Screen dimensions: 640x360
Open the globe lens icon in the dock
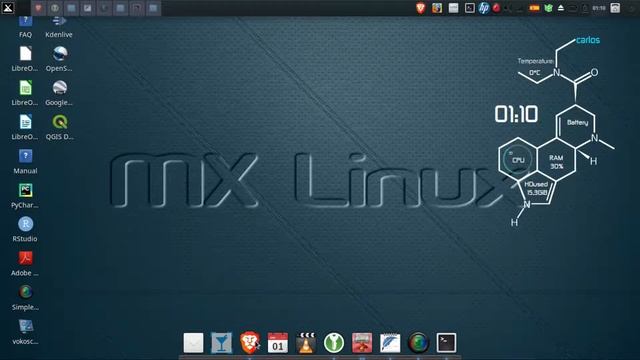click(x=418, y=342)
